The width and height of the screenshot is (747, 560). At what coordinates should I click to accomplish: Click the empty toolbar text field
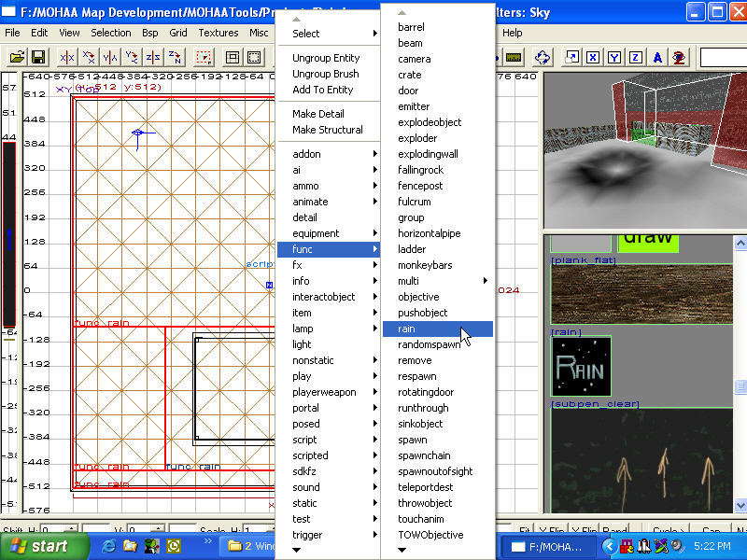(723, 57)
